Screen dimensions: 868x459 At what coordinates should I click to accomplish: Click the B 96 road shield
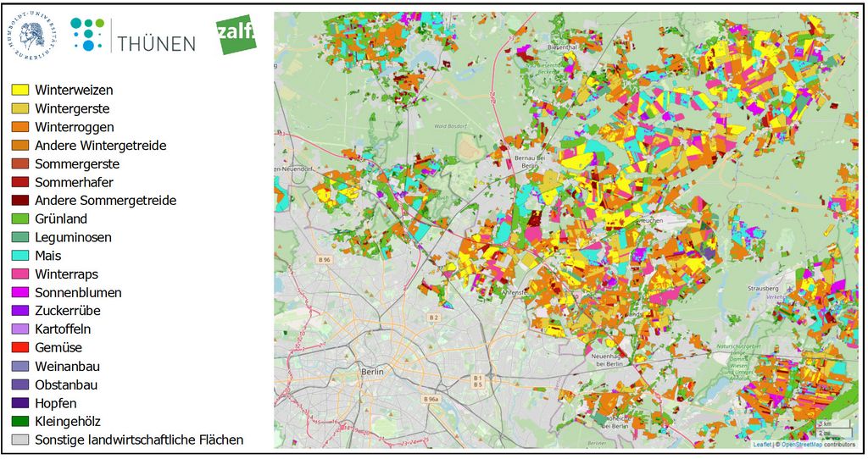point(323,259)
